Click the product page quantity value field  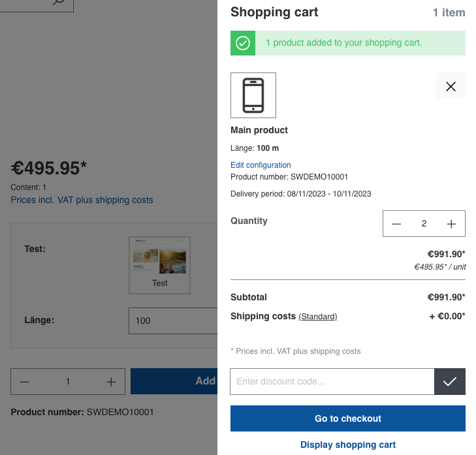[x=68, y=382]
